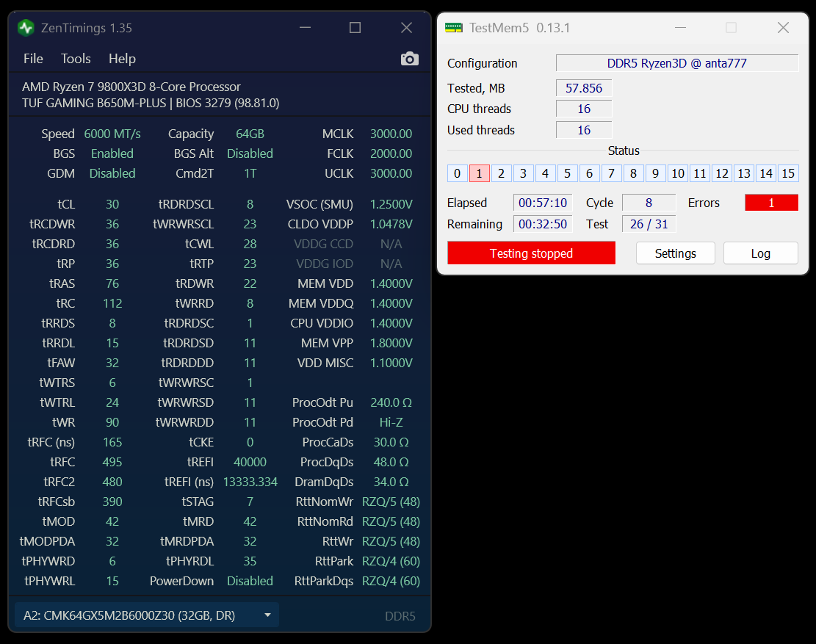Select thread status box 14
816x644 pixels.
766,173
